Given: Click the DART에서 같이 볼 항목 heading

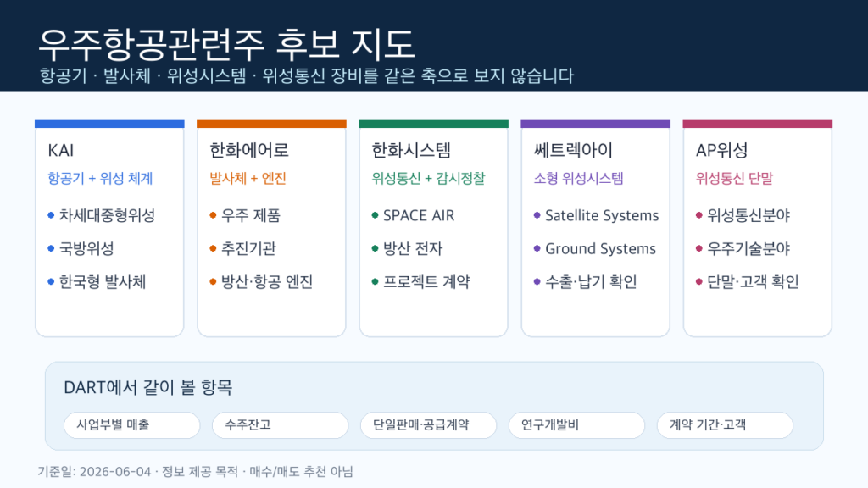Looking at the screenshot, I should coord(148,387).
